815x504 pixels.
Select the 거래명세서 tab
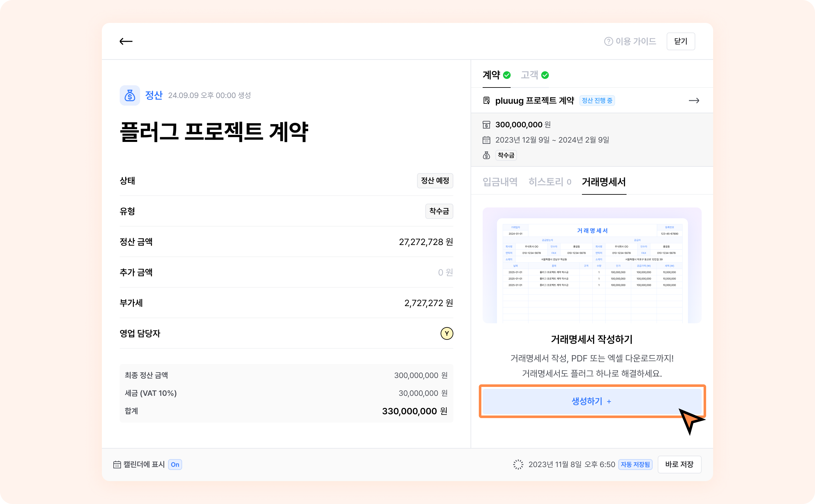(x=604, y=182)
